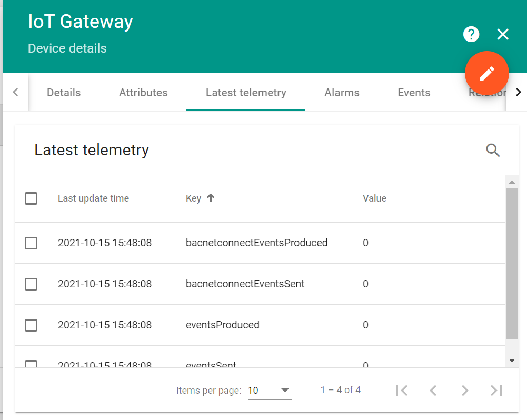Viewport: 527px width, 420px height.
Task: Open the Attributes tab
Action: click(x=143, y=92)
